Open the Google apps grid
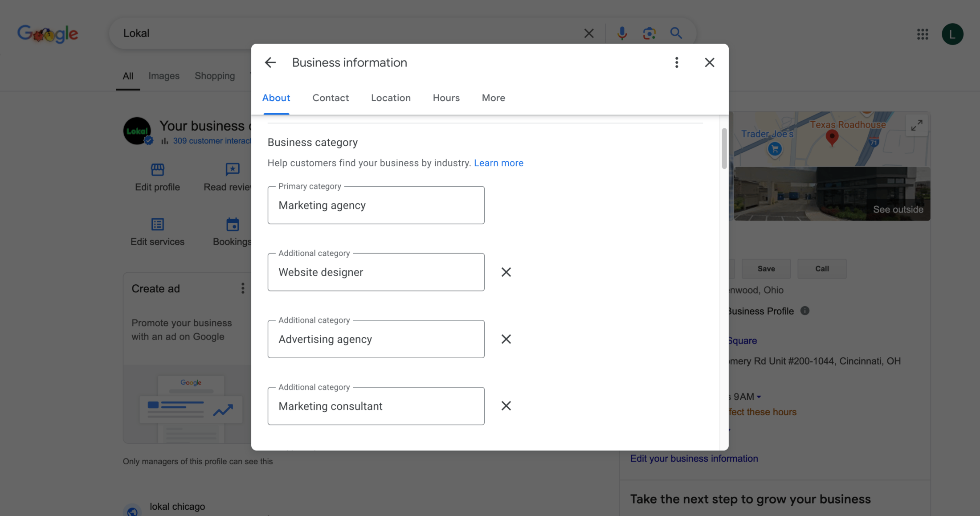 pyautogui.click(x=923, y=34)
